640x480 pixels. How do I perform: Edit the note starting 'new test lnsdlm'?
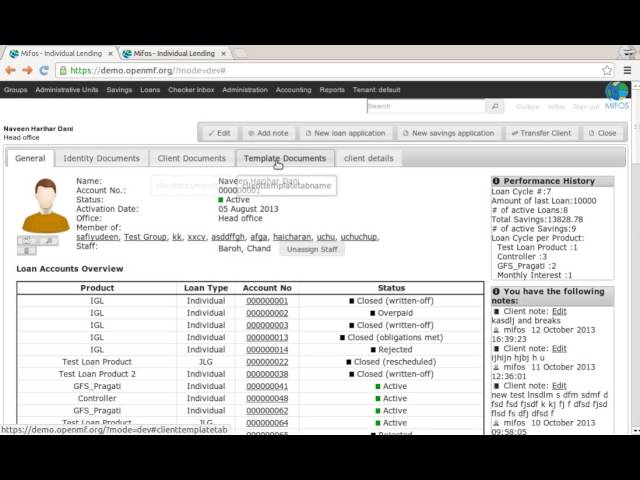tap(559, 386)
